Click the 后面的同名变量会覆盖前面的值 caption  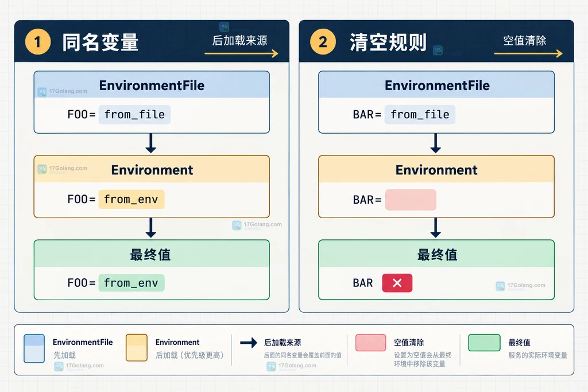click(x=303, y=355)
